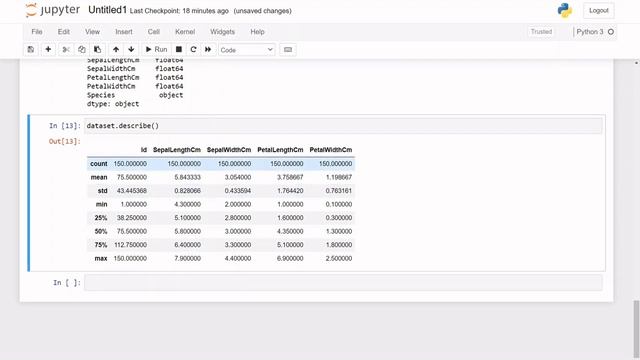Click the Trusted notebook indicator
The width and height of the screenshot is (640, 360).
(x=541, y=31)
